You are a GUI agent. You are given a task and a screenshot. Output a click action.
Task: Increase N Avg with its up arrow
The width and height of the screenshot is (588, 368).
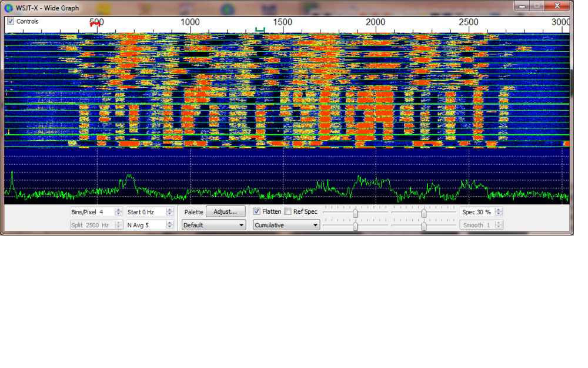tap(169, 223)
